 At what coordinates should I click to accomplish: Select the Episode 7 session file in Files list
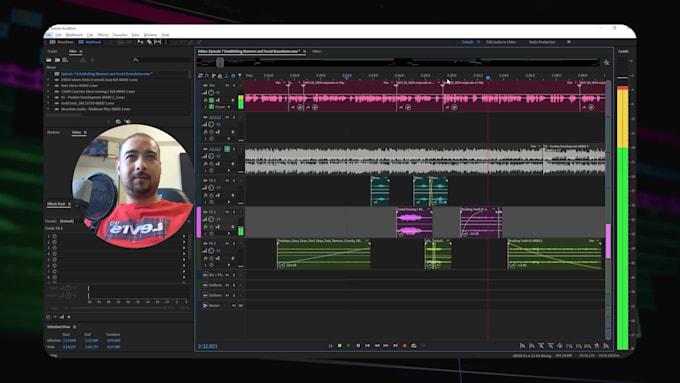pyautogui.click(x=106, y=74)
